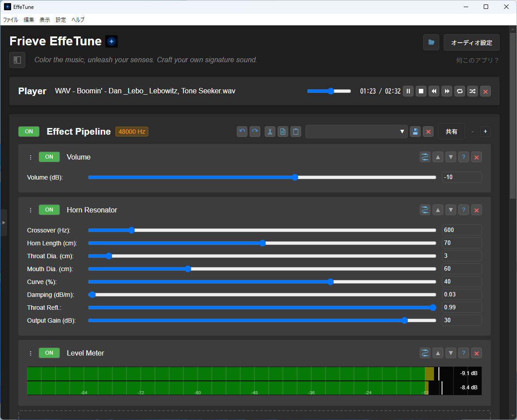Open the ファイル menu

pos(10,20)
